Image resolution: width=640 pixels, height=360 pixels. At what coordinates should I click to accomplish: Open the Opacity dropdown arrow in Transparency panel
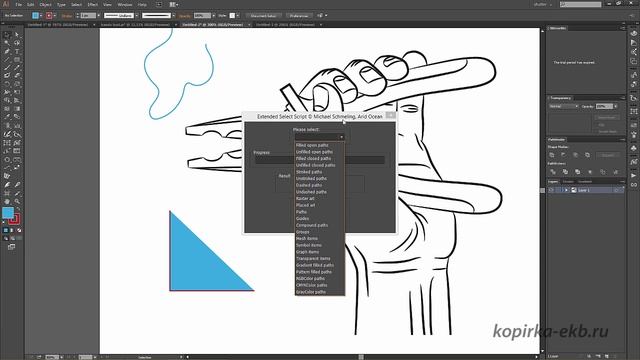point(616,106)
